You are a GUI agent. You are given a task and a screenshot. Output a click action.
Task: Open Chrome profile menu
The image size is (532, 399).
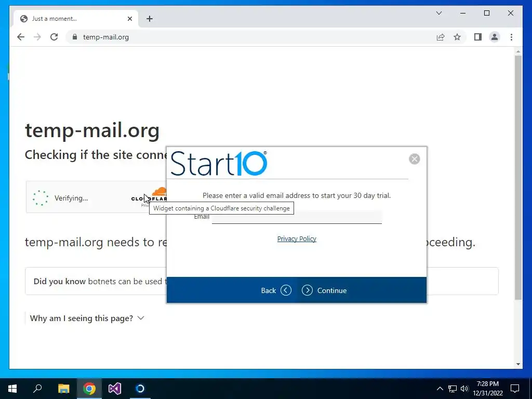495,37
